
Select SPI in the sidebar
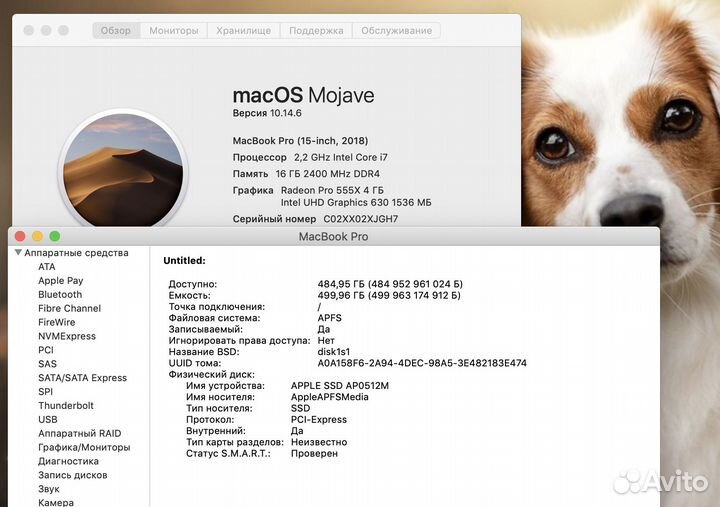point(45,392)
